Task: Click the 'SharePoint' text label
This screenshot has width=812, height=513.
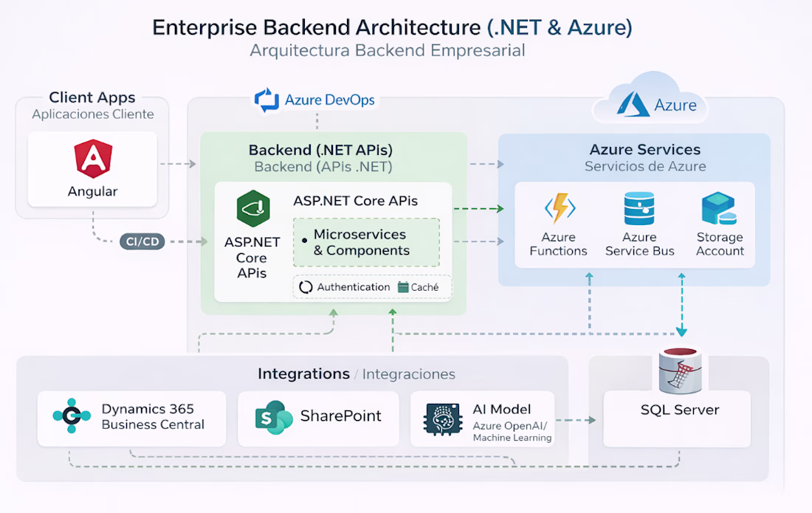Action: coord(341,416)
